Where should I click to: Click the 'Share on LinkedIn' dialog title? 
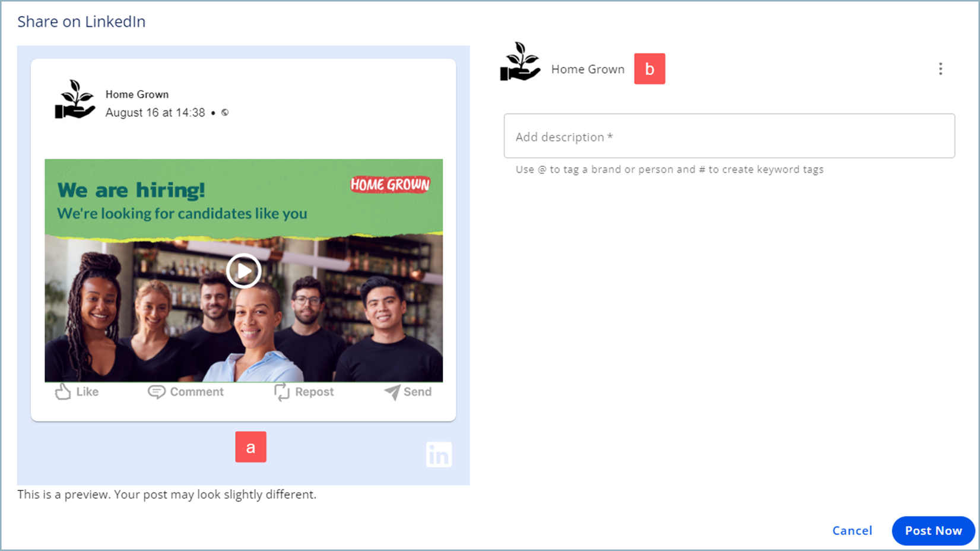pyautogui.click(x=81, y=22)
